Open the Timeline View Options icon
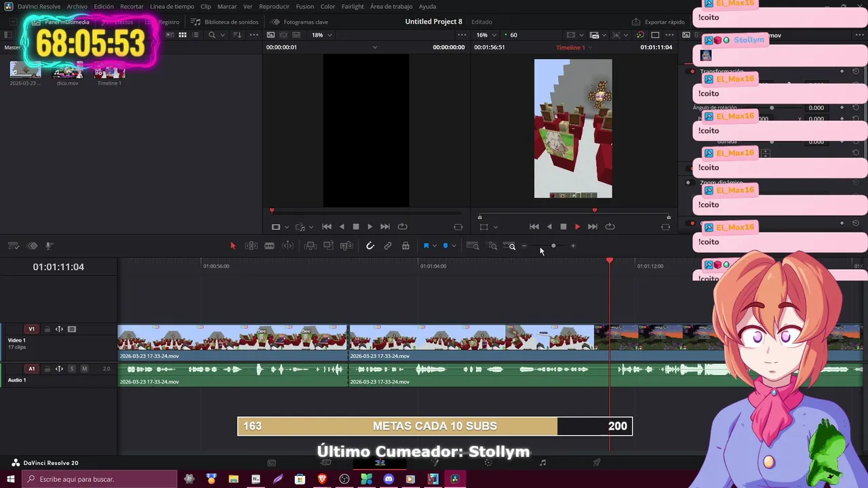Screen dimensions: 868x488 pos(13,246)
